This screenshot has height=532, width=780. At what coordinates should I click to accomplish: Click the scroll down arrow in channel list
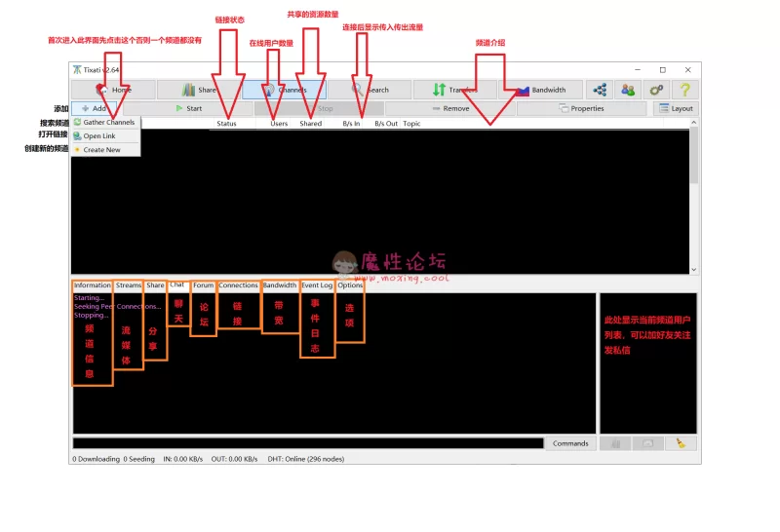(x=693, y=270)
